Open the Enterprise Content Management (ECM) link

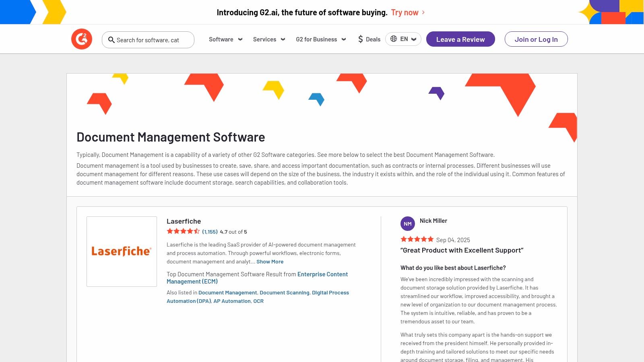[x=322, y=274]
